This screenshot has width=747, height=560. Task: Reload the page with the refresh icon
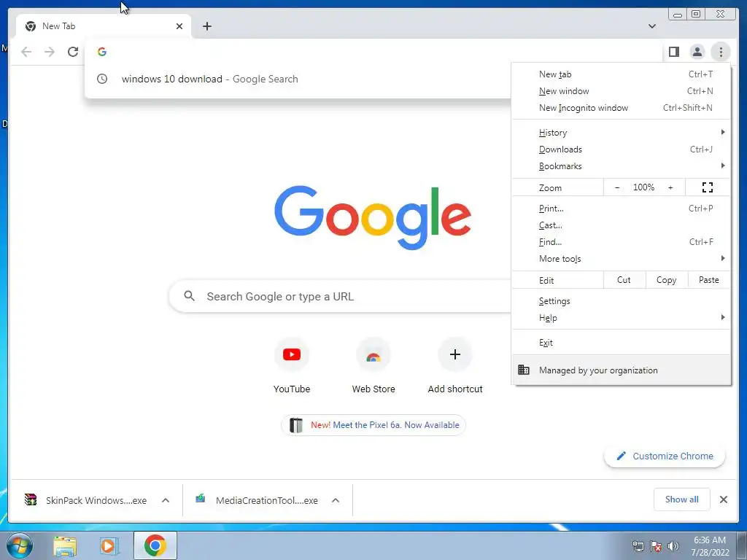pyautogui.click(x=73, y=52)
